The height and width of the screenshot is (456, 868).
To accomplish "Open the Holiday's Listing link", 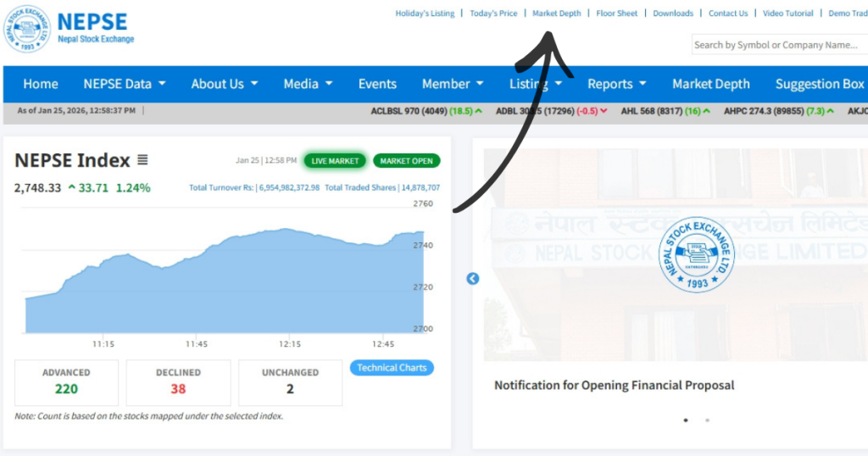I will click(425, 14).
